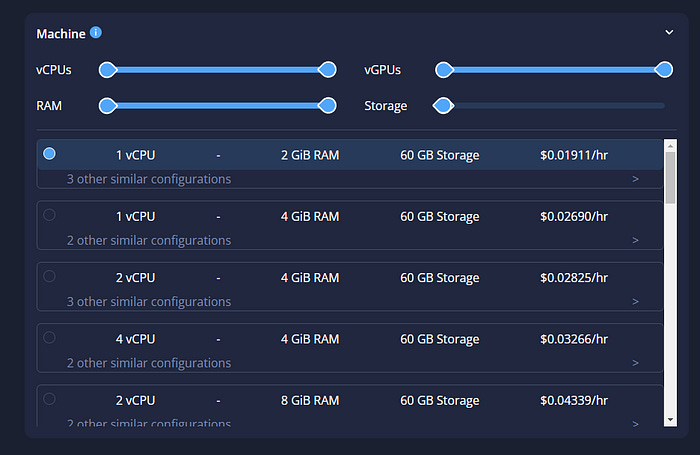Image resolution: width=700 pixels, height=455 pixels.
Task: Select 2 vCPU 8 GiB RAM radio button
Action: tap(50, 398)
